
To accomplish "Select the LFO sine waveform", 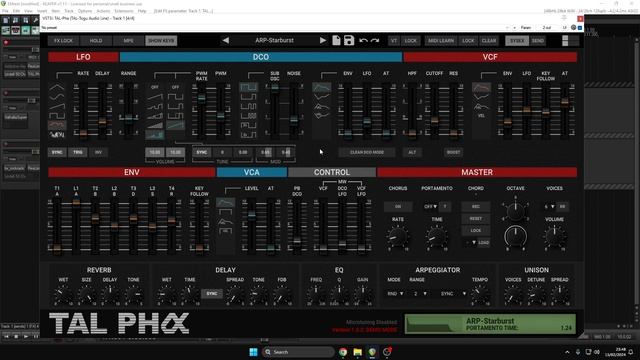I will 57,97.
